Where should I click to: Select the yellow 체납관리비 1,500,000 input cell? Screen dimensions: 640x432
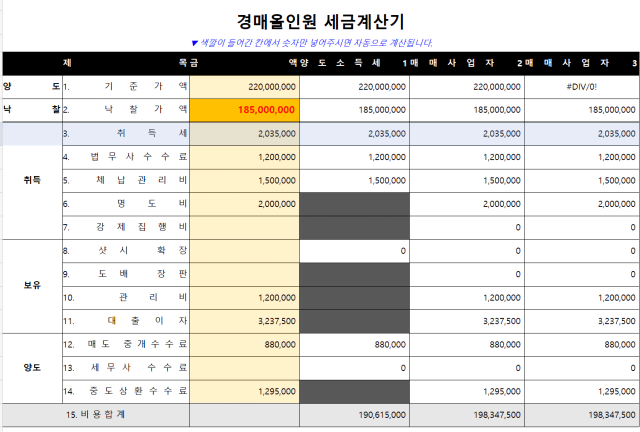[244, 180]
